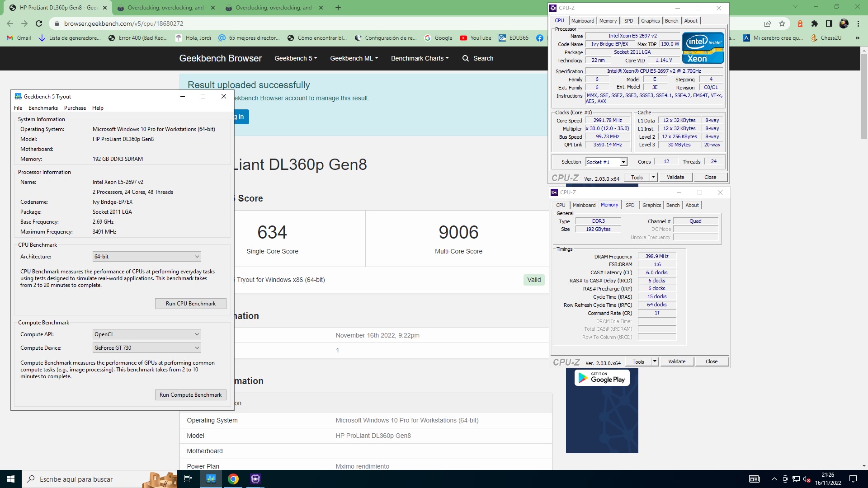Open SPD tab in upper CPU-Z window

(x=629, y=21)
